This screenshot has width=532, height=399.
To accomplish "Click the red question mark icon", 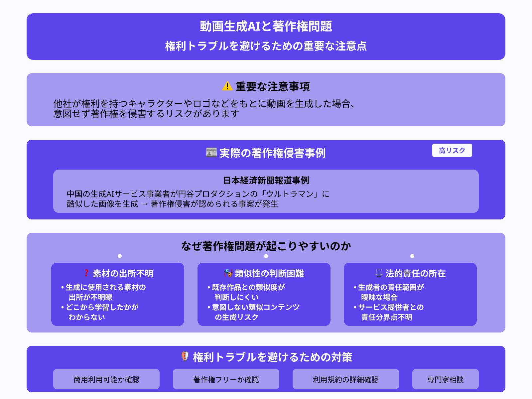I will [86, 273].
